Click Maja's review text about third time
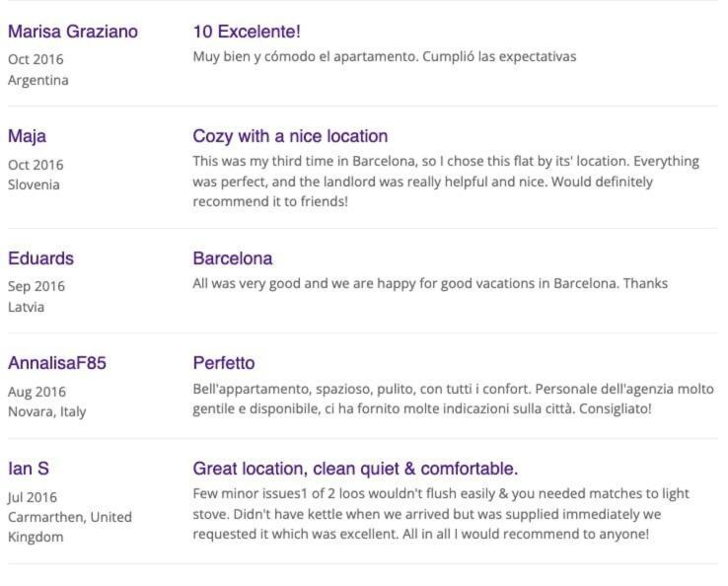 pyautogui.click(x=446, y=182)
